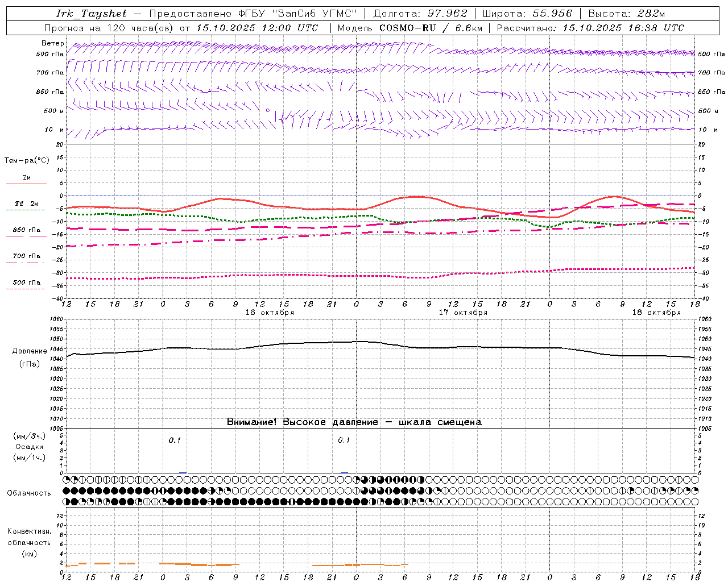Click the 850 гПа temperature legend entry
This screenshot has width=728, height=582.
coord(27,230)
